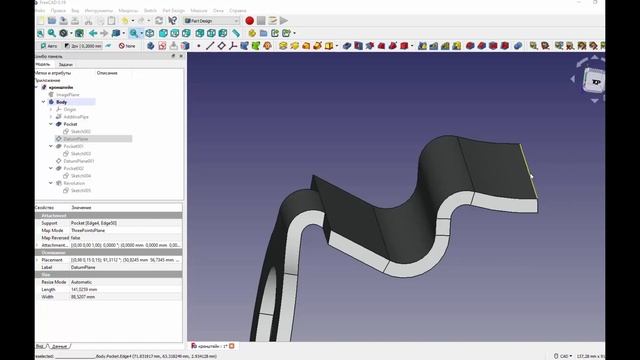
Task: Select the AdditivePipe tree item
Action: pyautogui.click(x=76, y=117)
